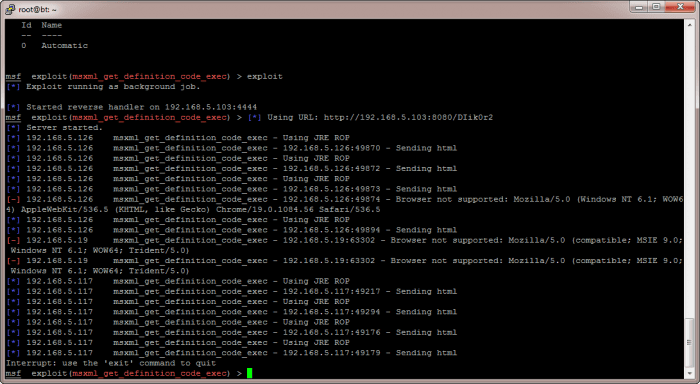Click '192.168.5.126:49873 - Sending html' text
This screenshot has height=384, width=700.
[x=370, y=189]
